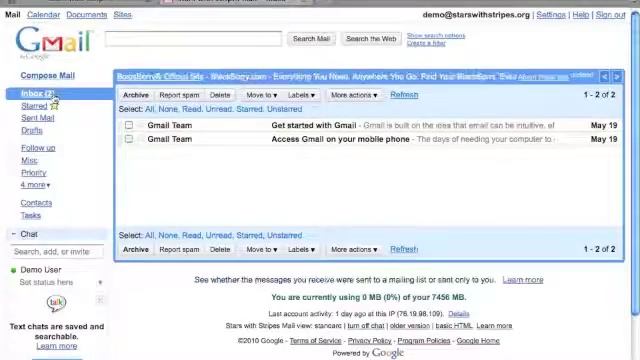This screenshot has height=360, width=640.
Task: Click the bottom Refresh link
Action: pyautogui.click(x=404, y=249)
